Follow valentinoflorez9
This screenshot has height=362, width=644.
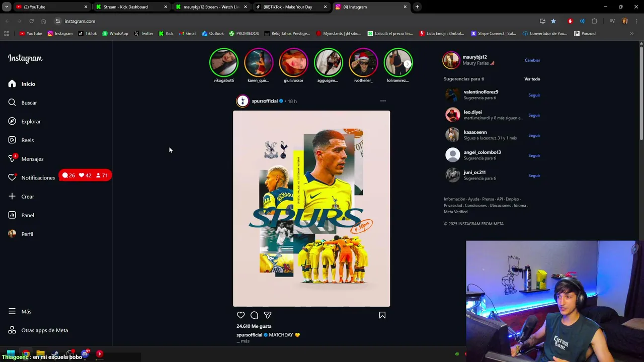534,95
